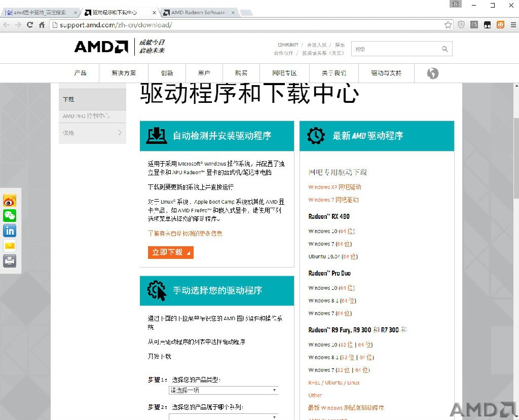The height and width of the screenshot is (420, 519).
Task: Close the amd显卡驱动 search tab
Action: 76,13
